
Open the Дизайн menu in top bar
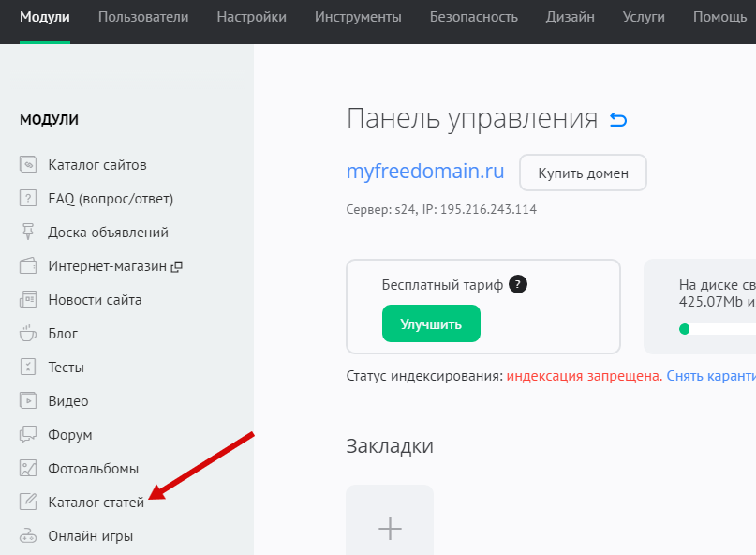570,17
